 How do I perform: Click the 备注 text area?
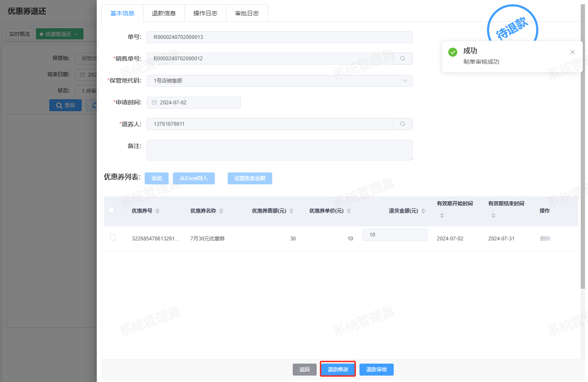pos(279,150)
